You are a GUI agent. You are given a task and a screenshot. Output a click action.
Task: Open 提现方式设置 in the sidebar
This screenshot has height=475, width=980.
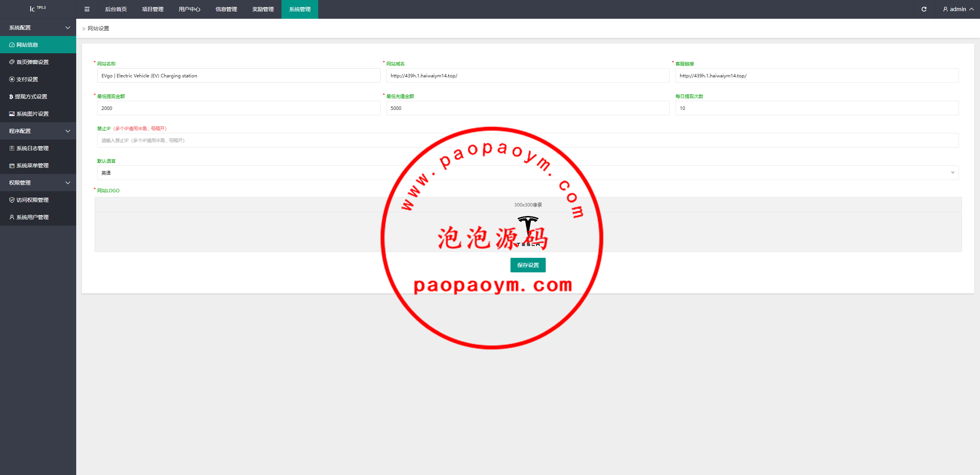[x=38, y=97]
